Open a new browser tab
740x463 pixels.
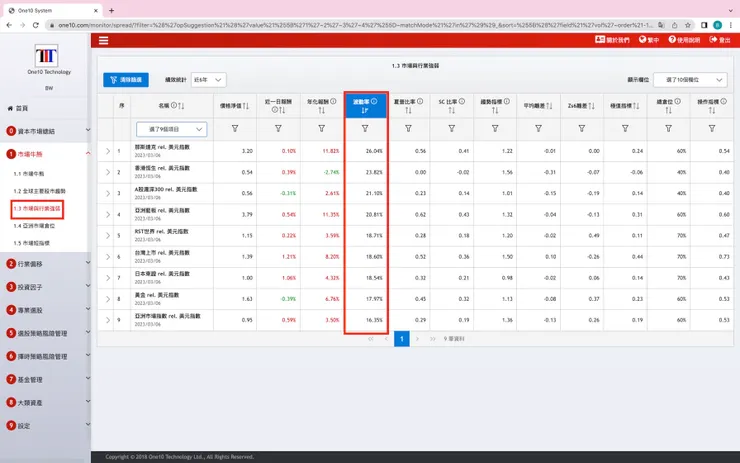click(x=111, y=10)
